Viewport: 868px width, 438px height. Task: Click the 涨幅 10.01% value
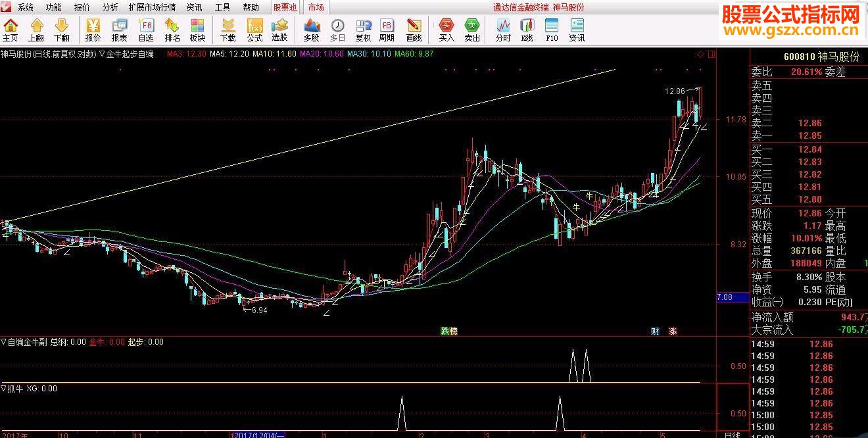(806, 238)
